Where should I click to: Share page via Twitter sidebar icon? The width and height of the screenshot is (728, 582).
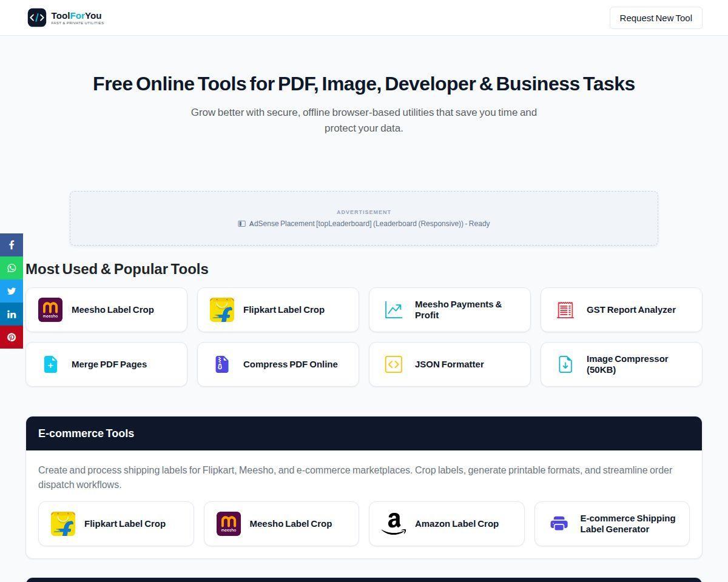point(12,291)
